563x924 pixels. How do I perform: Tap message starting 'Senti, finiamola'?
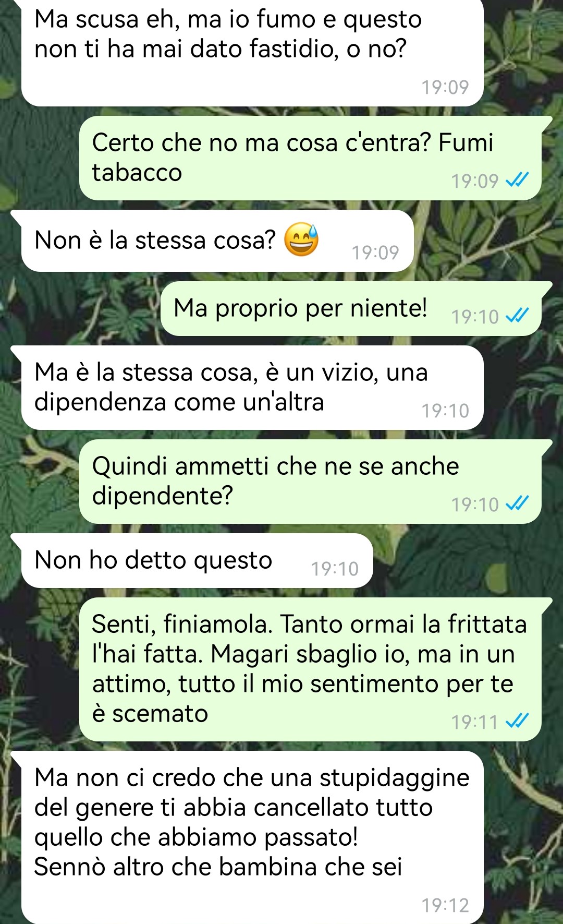coord(310,669)
